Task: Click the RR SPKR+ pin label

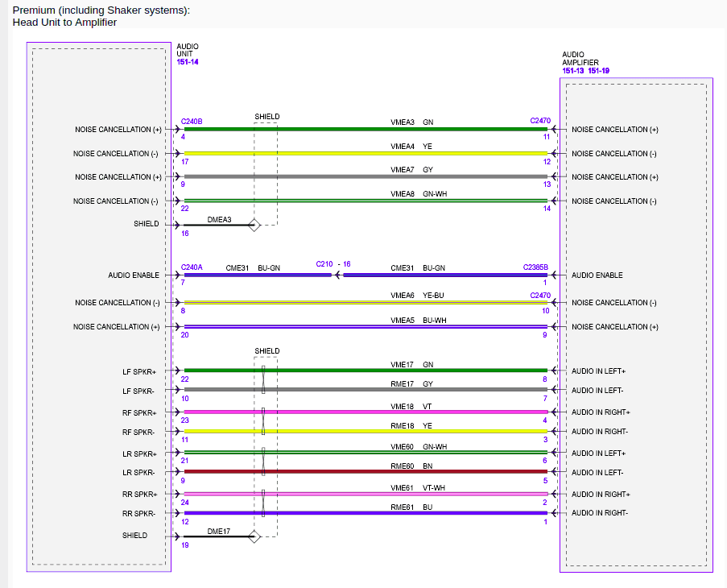Action: click(x=139, y=495)
